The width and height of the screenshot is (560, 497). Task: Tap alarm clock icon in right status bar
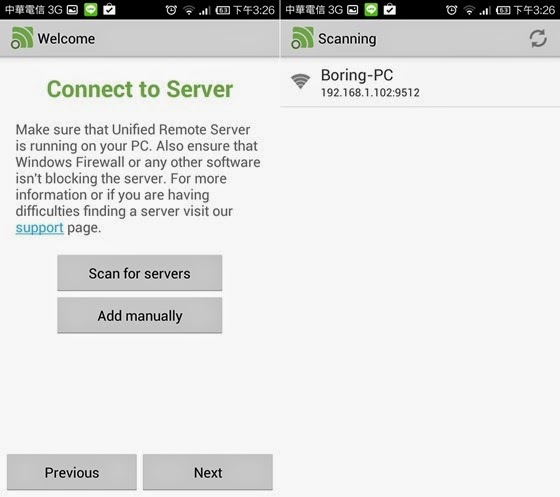[452, 10]
